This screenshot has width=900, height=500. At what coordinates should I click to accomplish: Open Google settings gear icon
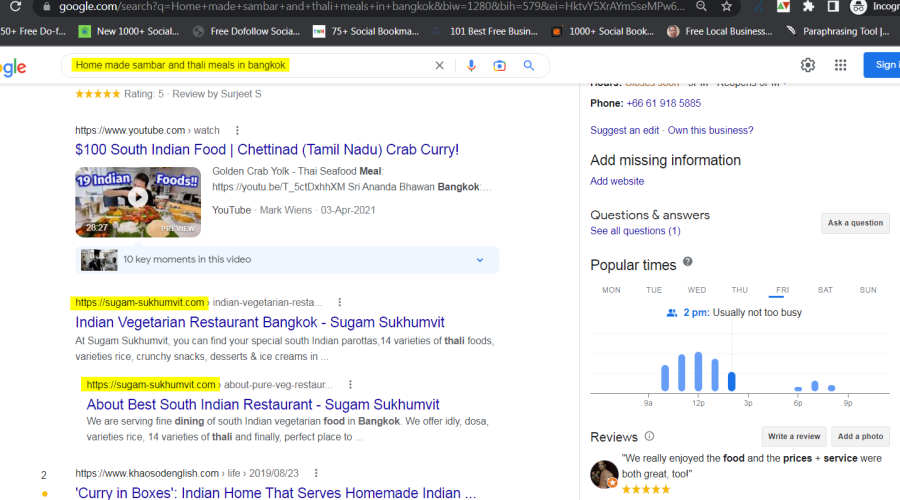(808, 65)
